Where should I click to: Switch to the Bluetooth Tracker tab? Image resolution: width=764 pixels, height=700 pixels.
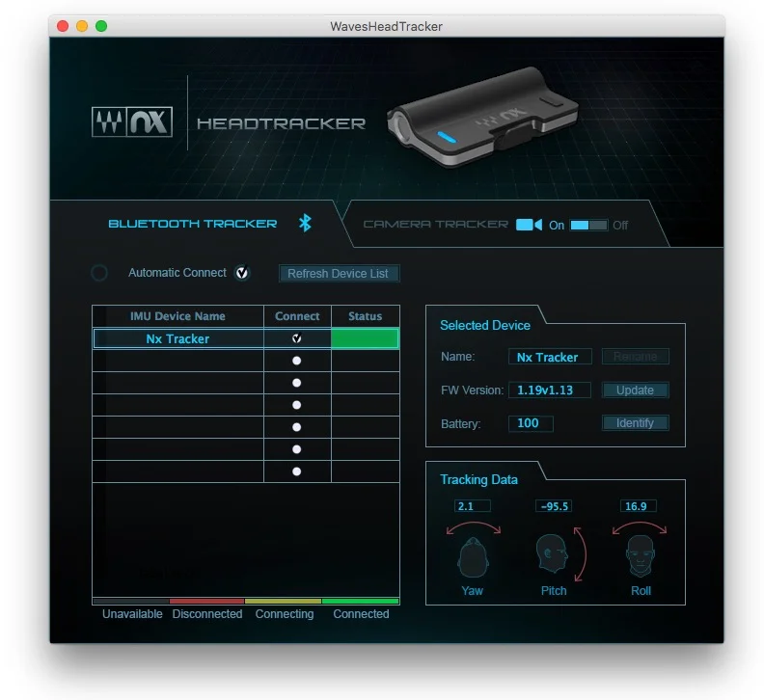coord(193,224)
